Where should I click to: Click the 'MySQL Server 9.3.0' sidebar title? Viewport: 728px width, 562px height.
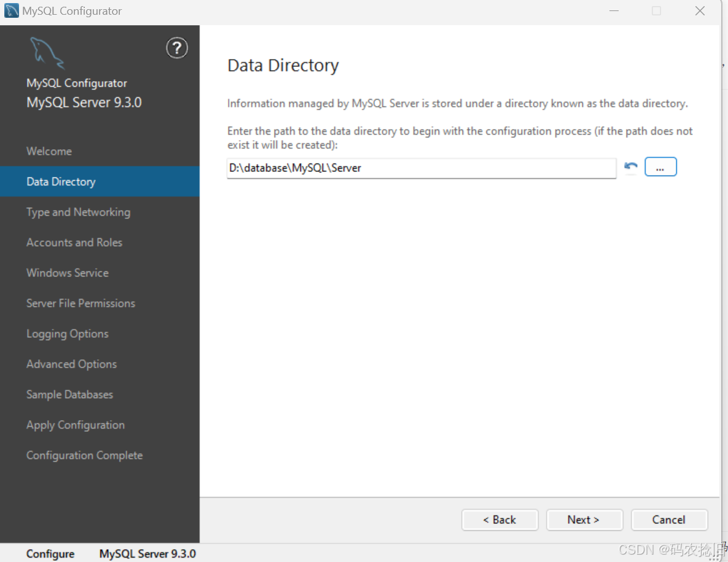coord(84,102)
